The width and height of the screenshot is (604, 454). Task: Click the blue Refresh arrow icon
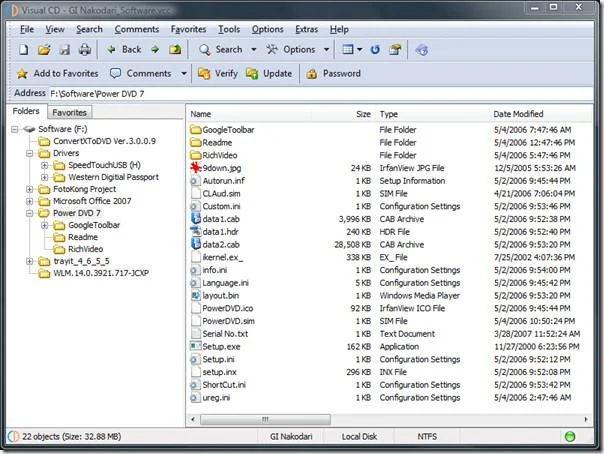click(375, 50)
